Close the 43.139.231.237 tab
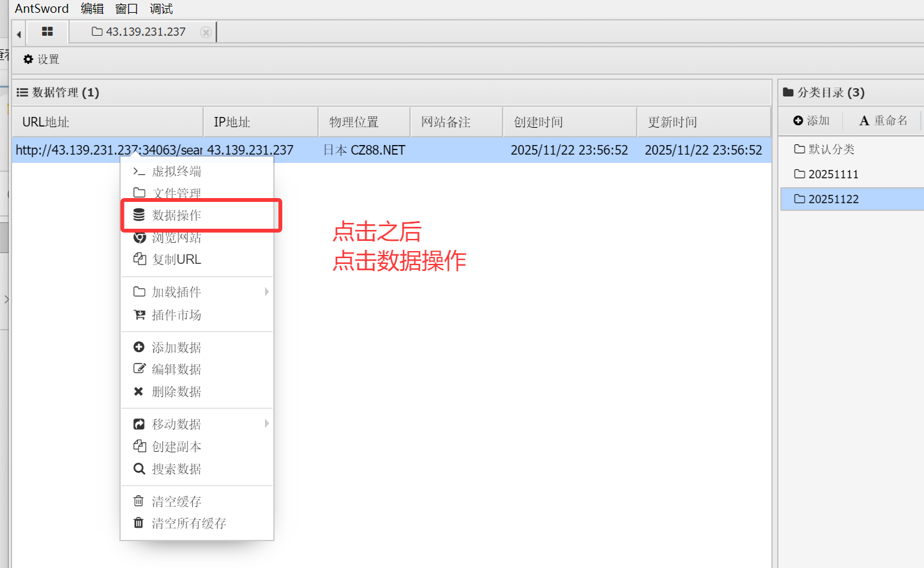 [x=206, y=32]
